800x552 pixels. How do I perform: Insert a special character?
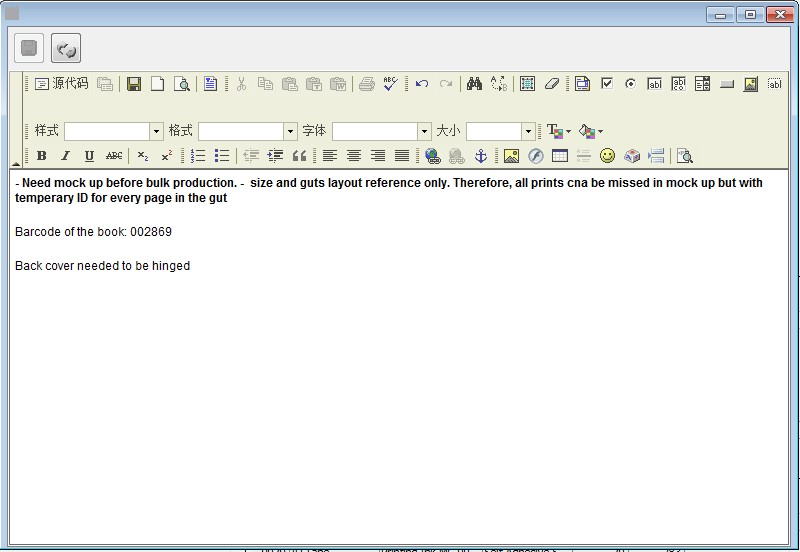click(x=632, y=156)
